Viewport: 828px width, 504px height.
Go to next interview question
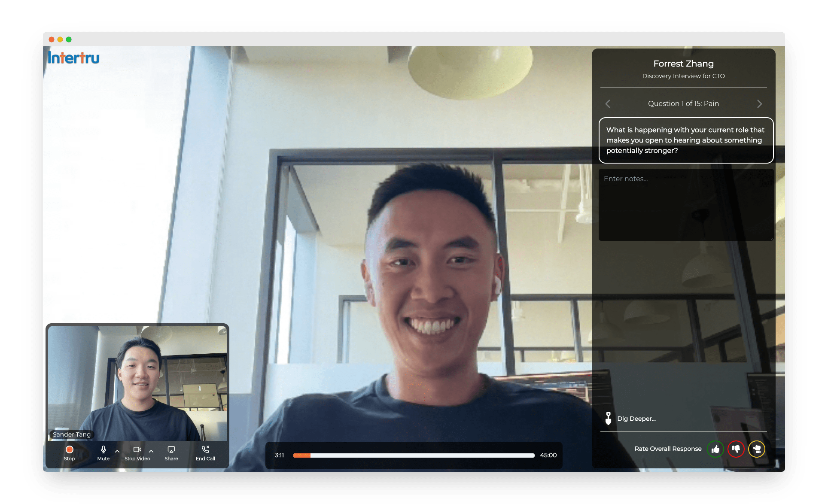click(x=759, y=104)
